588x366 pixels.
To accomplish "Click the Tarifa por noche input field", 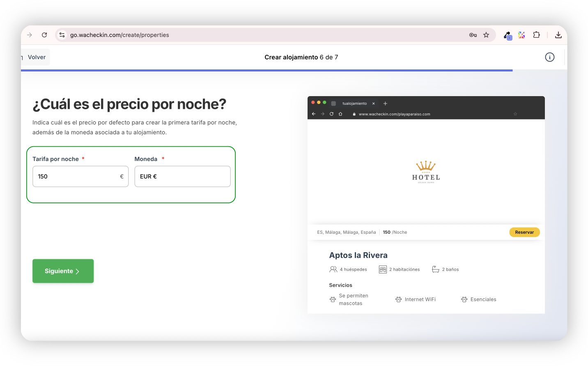I will tap(76, 176).
